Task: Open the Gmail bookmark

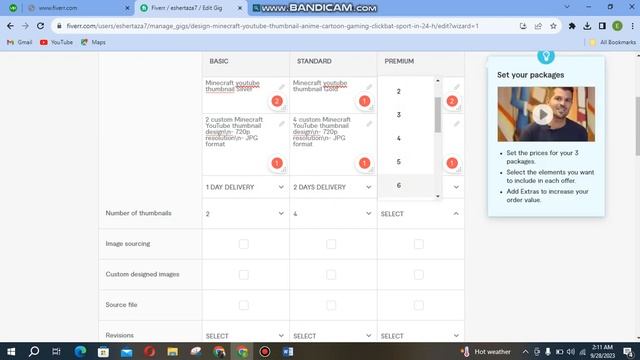Action: coord(20,42)
